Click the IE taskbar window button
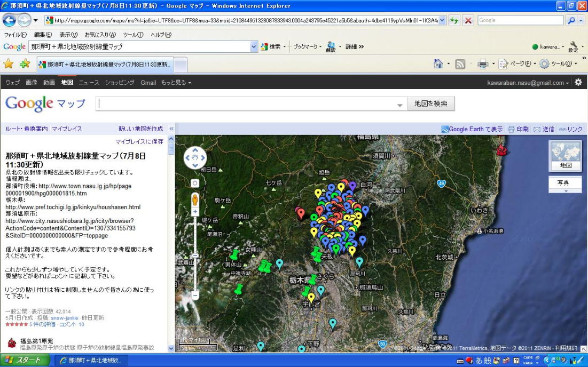Screen dimensions: 588x367 pyautogui.click(x=90, y=361)
